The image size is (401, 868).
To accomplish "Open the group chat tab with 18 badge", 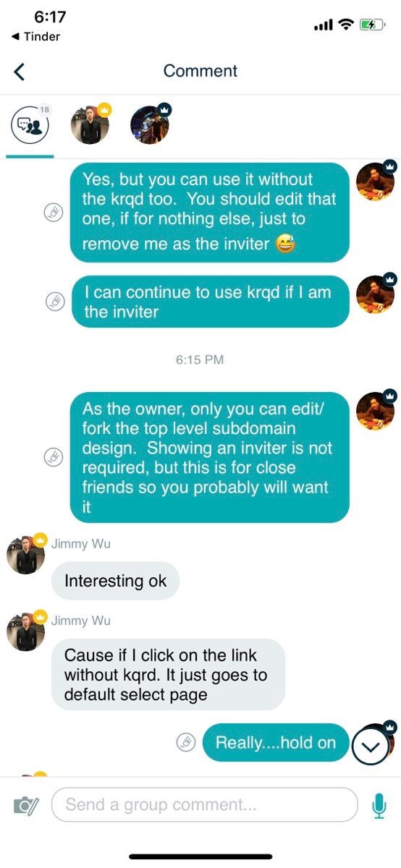I will (x=30, y=127).
